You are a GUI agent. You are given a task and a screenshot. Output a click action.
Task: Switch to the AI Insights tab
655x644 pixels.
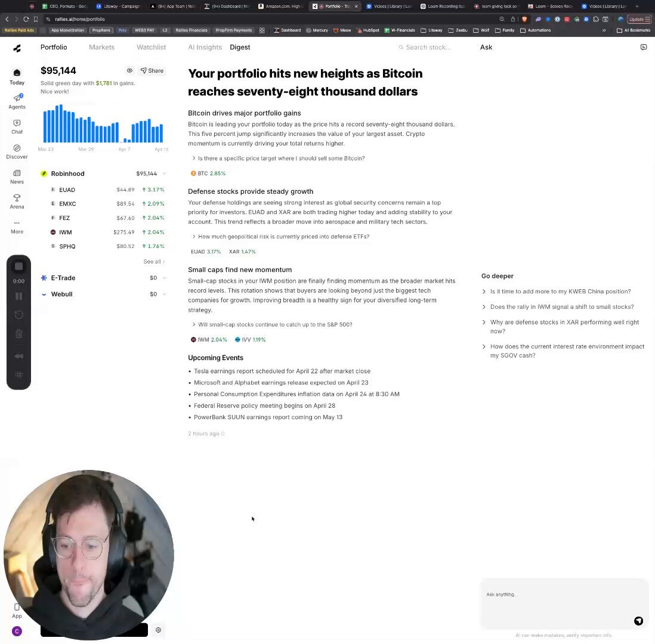[205, 47]
